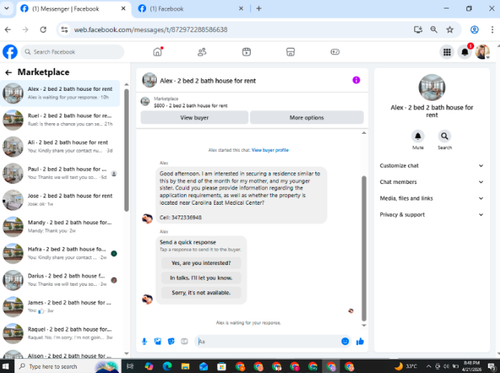Open the Hafra conversation

point(60,253)
